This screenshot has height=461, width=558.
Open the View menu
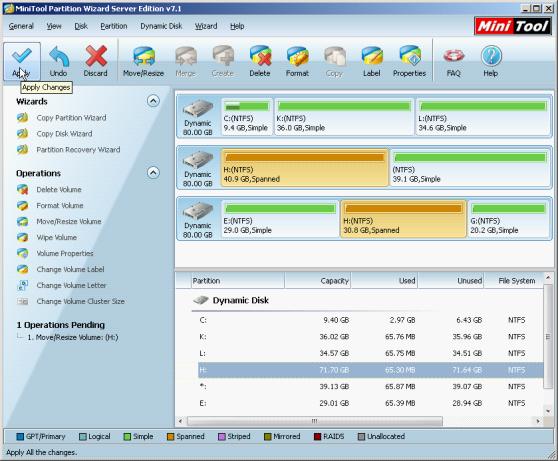point(54,26)
